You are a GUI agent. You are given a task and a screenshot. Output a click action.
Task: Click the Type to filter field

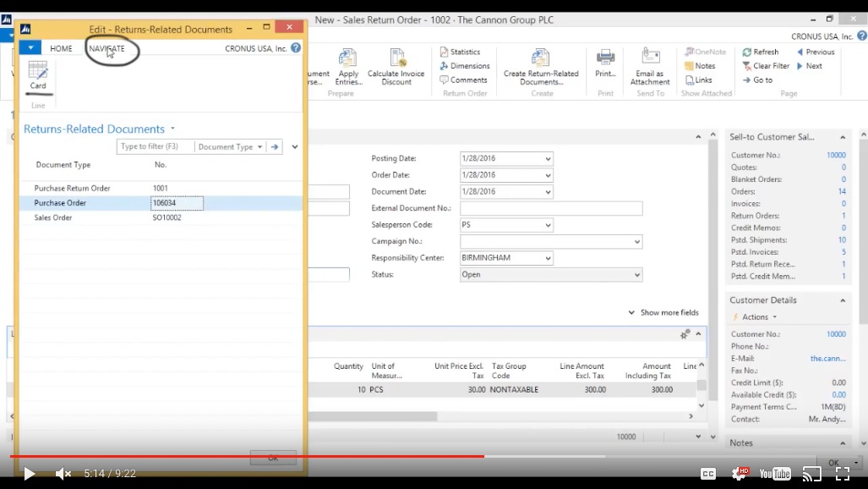tap(155, 146)
